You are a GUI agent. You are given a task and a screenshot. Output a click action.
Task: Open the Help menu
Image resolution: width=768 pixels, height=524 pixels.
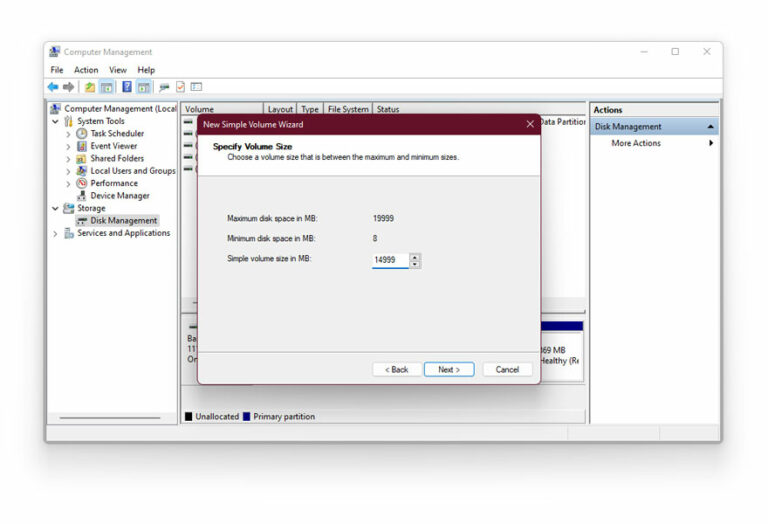[x=146, y=70]
